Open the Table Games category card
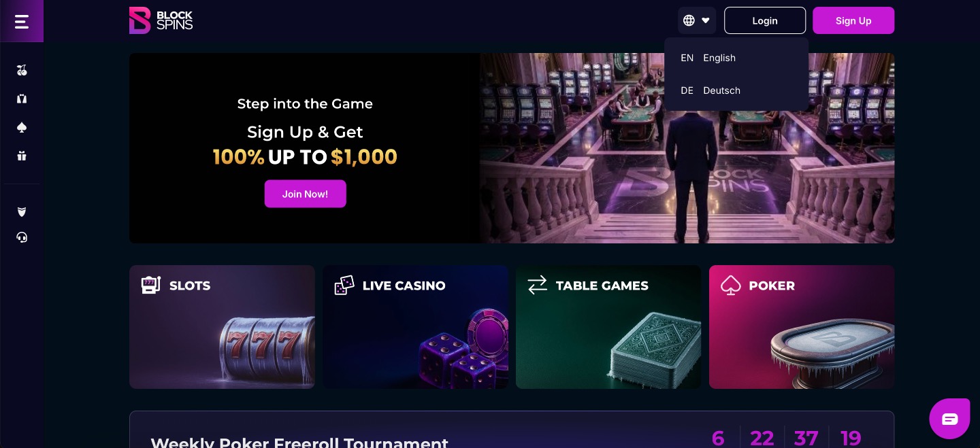Viewport: 980px width, 448px height. [x=608, y=327]
